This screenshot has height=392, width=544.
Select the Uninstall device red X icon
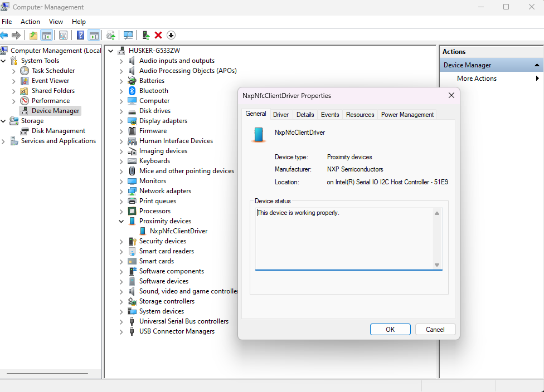[158, 35]
